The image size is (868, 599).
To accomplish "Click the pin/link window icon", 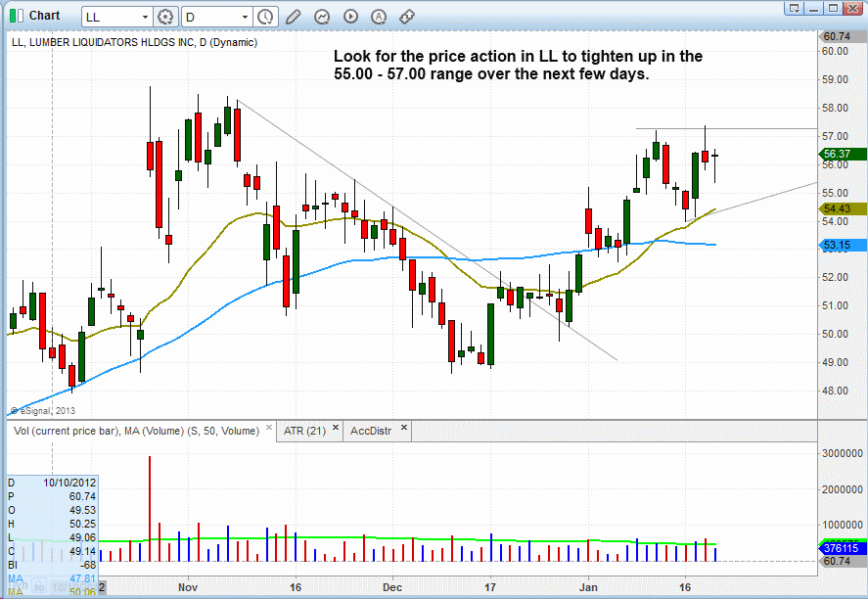I will click(407, 17).
